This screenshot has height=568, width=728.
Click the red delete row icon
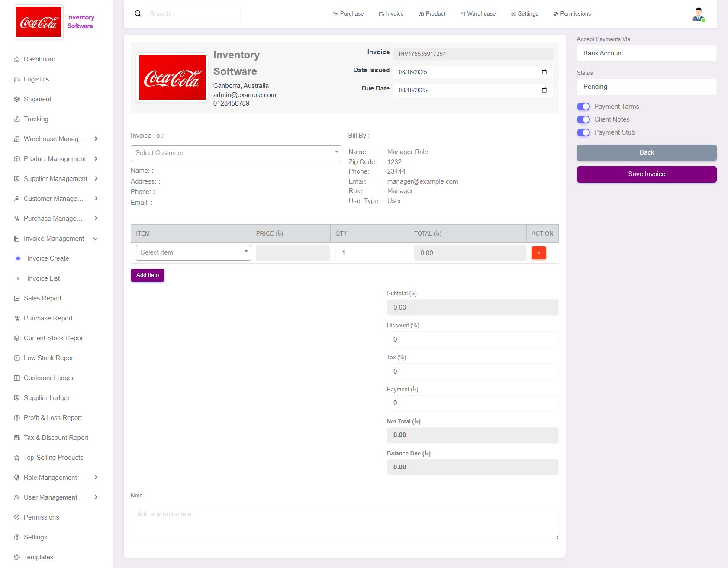pyautogui.click(x=538, y=253)
